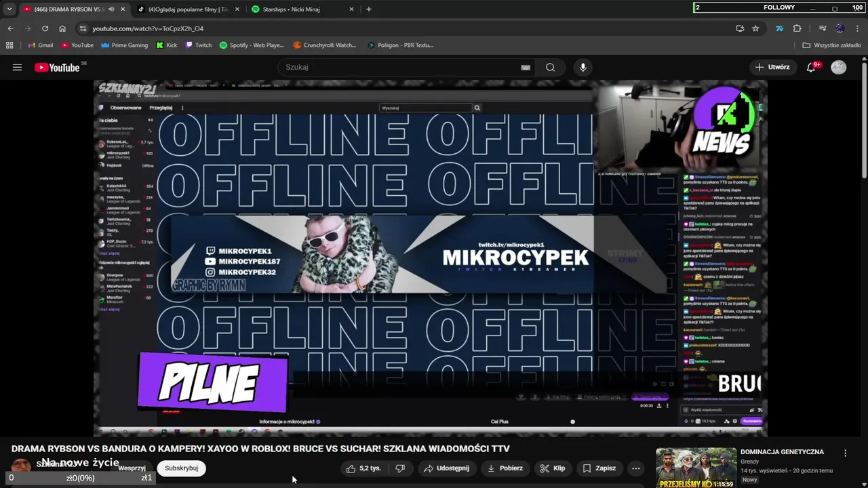Focus the address bar URL

148,28
